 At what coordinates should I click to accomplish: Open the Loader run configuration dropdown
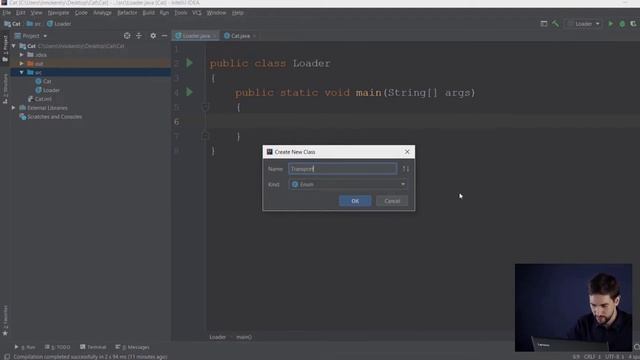[x=584, y=24]
